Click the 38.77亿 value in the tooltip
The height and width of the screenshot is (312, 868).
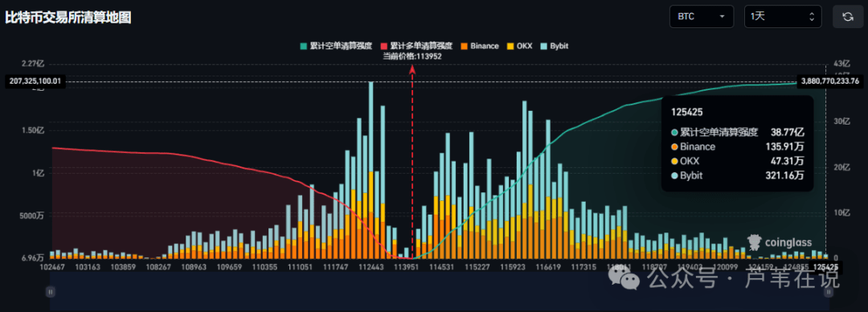coord(788,133)
